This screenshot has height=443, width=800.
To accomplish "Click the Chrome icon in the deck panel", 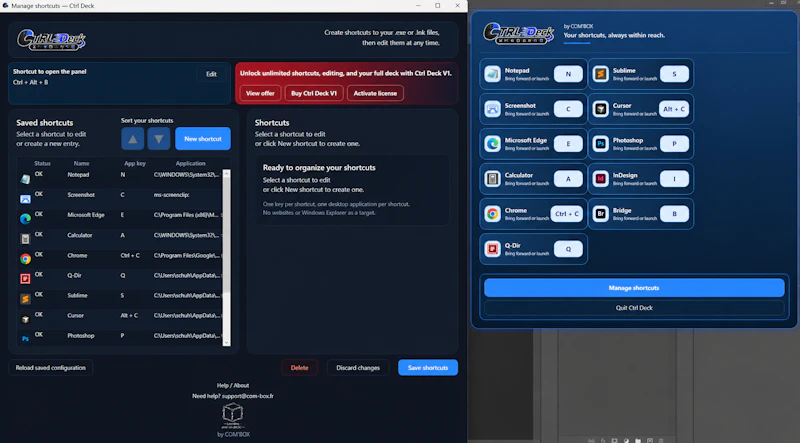I will [x=492, y=213].
